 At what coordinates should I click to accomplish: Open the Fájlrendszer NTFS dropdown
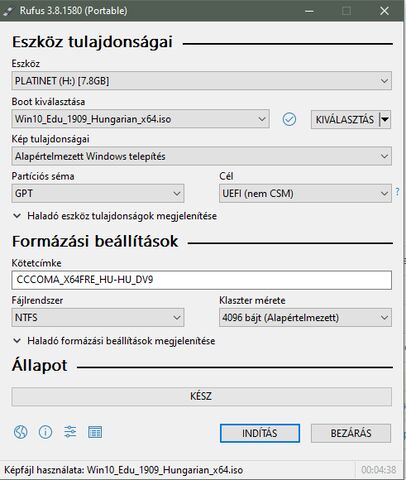[x=98, y=317]
